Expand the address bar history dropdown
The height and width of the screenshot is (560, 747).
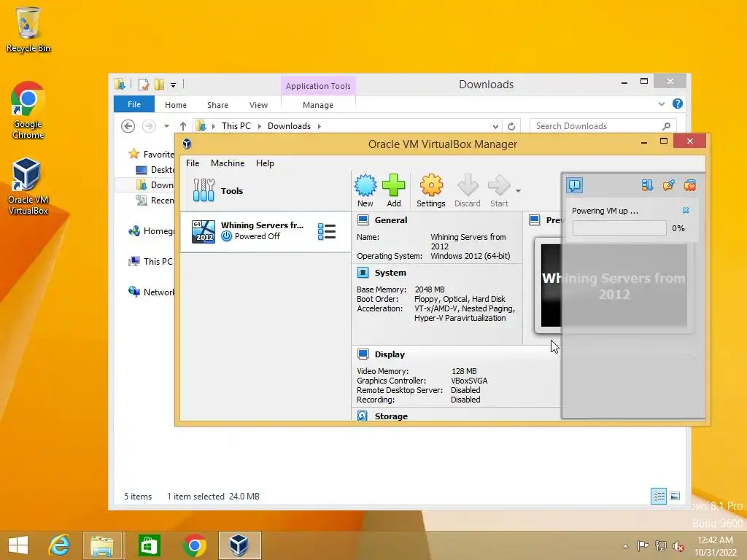click(x=495, y=126)
